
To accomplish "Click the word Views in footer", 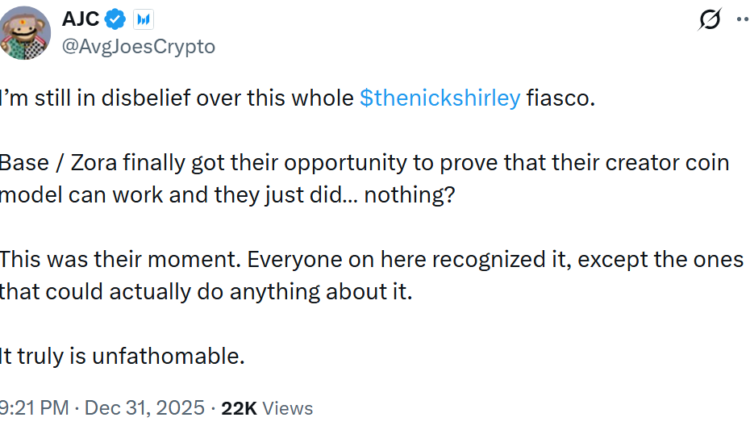I will click(x=290, y=408).
